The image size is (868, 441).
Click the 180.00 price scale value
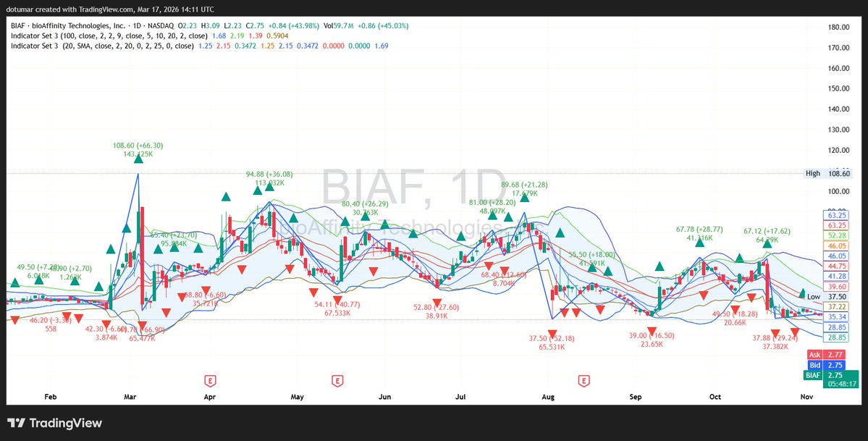tap(839, 27)
